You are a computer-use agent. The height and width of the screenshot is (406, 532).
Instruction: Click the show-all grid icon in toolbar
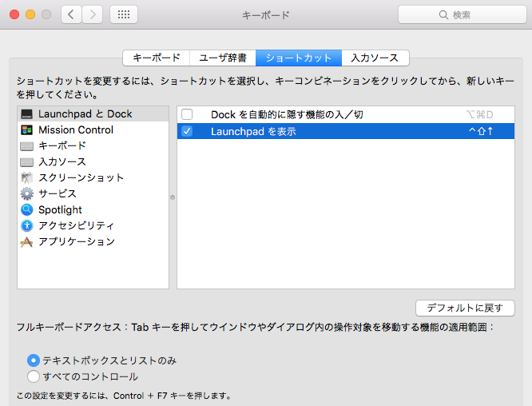tap(124, 14)
